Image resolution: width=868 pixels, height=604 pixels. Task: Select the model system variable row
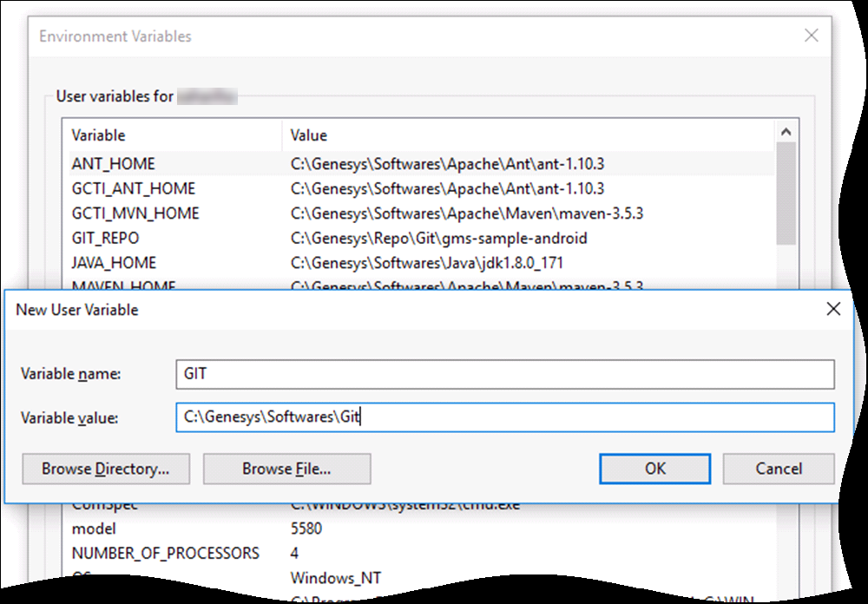tap(94, 528)
